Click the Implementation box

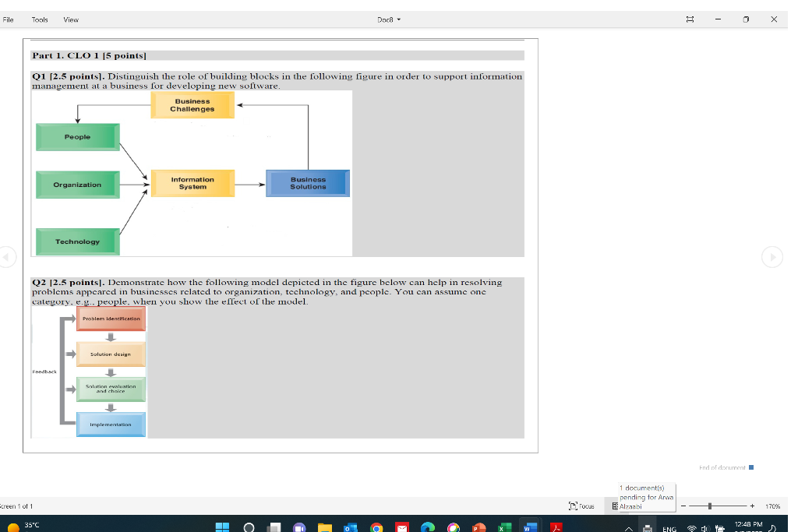[x=111, y=425]
